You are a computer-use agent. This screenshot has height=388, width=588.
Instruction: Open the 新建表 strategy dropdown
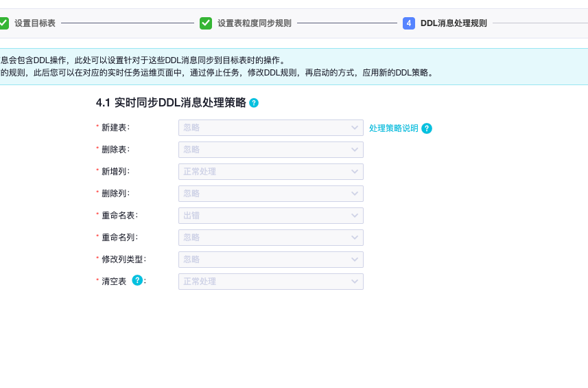click(271, 128)
